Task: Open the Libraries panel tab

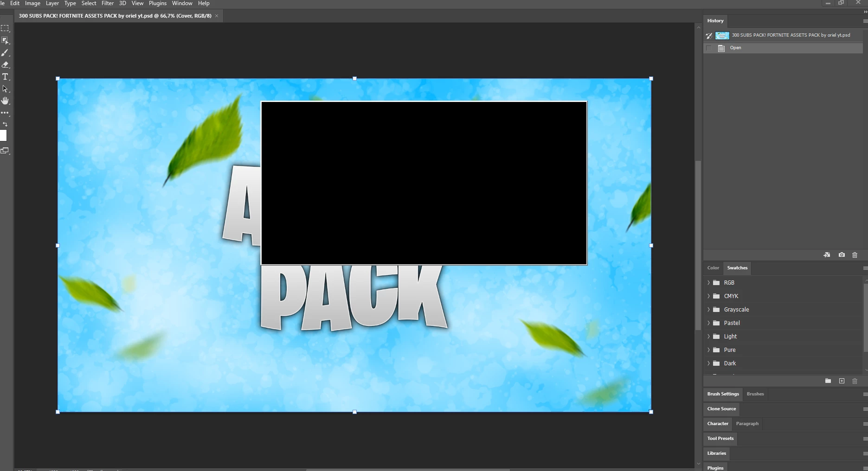Action: point(717,453)
